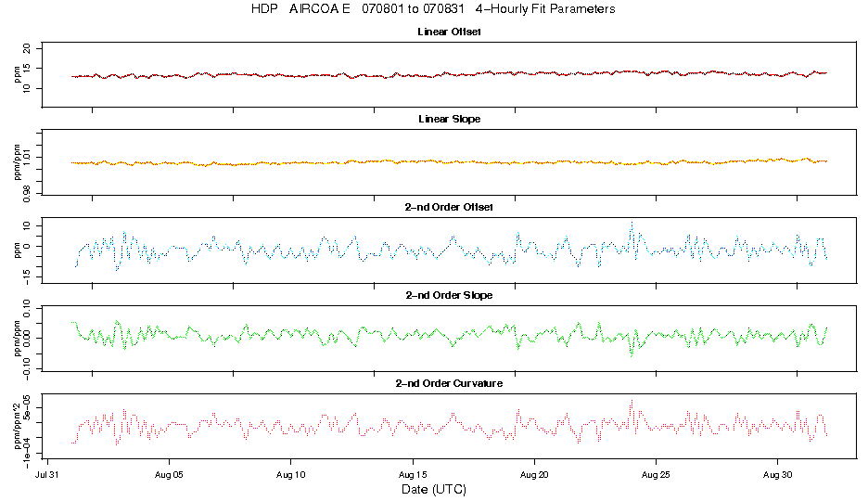Click the Date (UTC) axis label
The width and height of the screenshot is (868, 501).
coord(433,489)
